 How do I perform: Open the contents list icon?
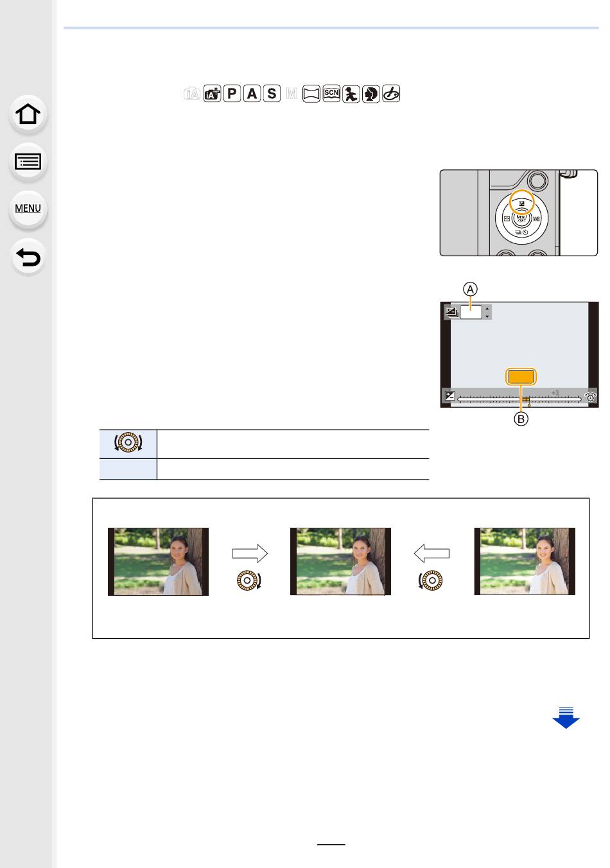click(x=28, y=161)
